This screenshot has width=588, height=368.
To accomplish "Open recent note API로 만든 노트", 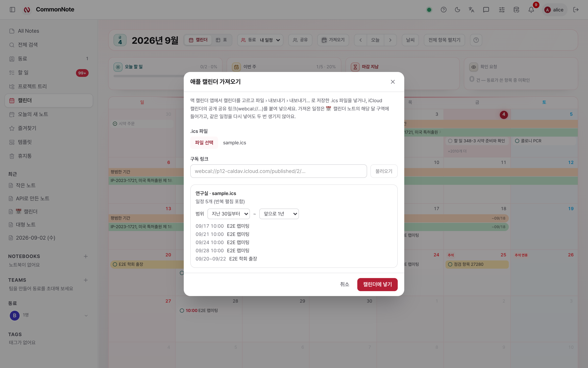I will tap(49, 199).
